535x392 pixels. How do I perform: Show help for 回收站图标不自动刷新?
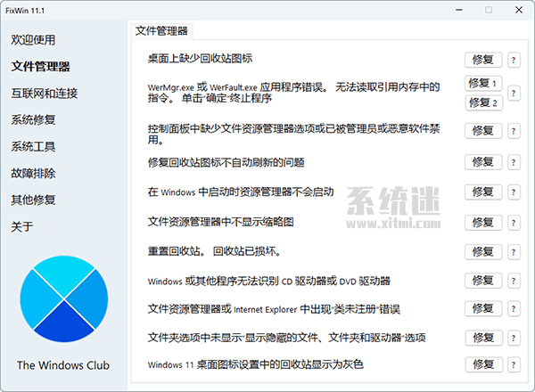coord(514,162)
